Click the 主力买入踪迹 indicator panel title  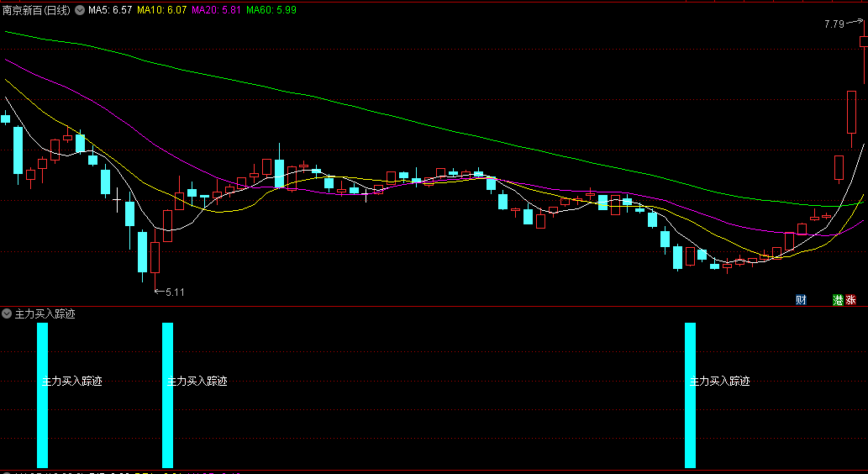[45, 313]
